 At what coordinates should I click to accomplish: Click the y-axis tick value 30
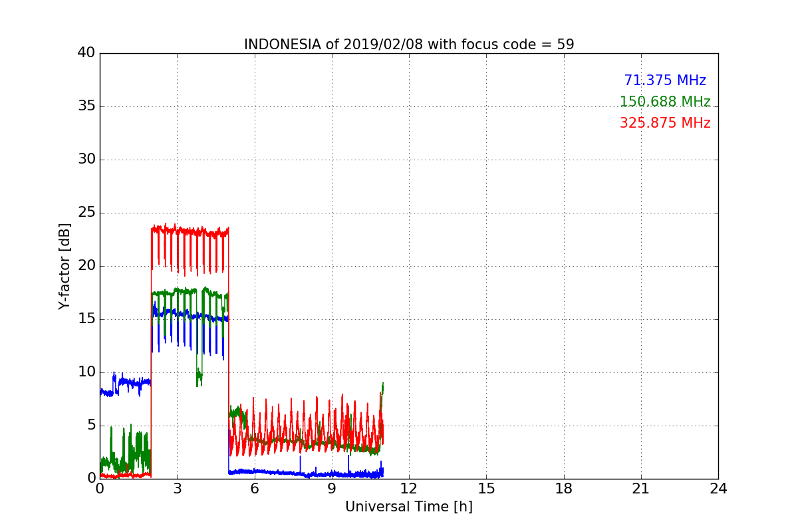pyautogui.click(x=86, y=160)
